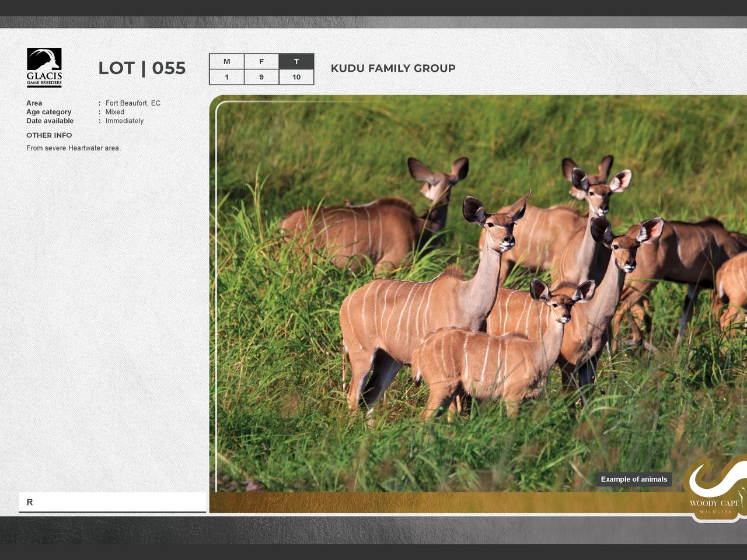The height and width of the screenshot is (560, 747).
Task: Select the severe Heartwater area note
Action: pos(74,148)
